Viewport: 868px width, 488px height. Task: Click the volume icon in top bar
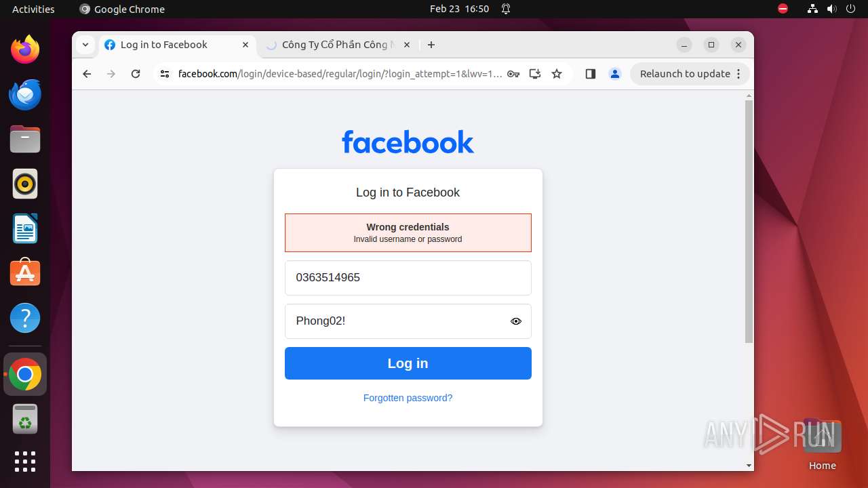pyautogui.click(x=831, y=9)
